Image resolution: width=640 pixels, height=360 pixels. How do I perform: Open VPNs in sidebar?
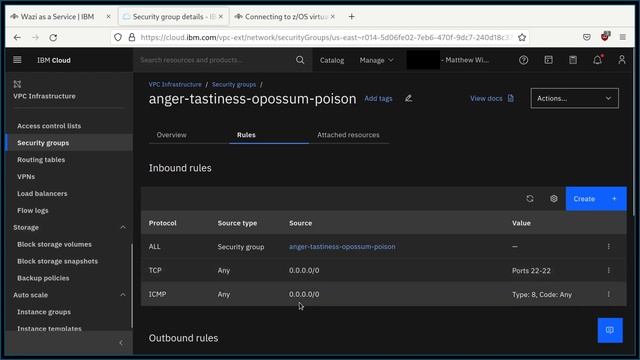[x=26, y=177]
